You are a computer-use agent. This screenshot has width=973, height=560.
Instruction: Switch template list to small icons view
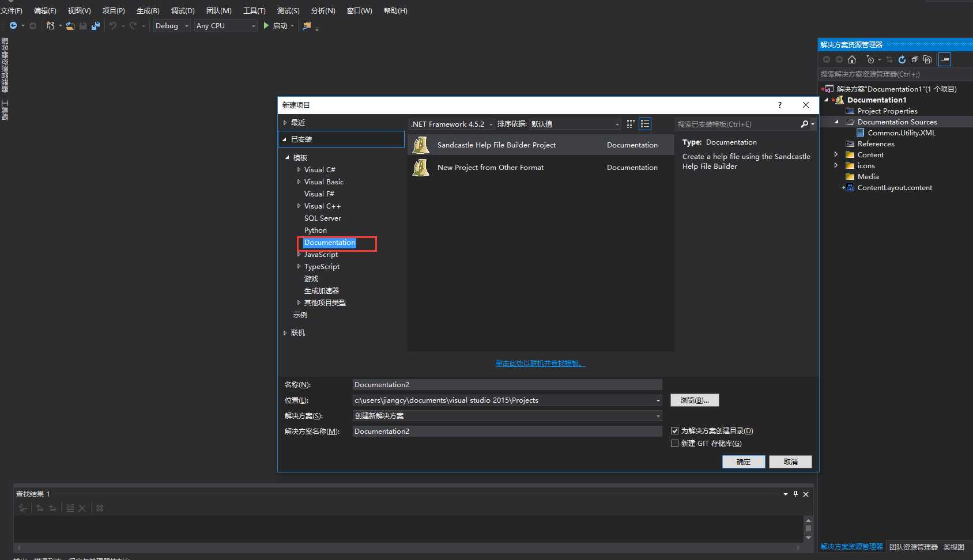[x=631, y=124]
